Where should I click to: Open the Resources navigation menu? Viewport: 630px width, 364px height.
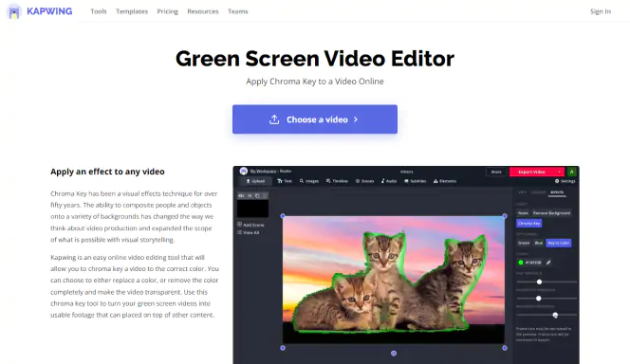tap(203, 11)
